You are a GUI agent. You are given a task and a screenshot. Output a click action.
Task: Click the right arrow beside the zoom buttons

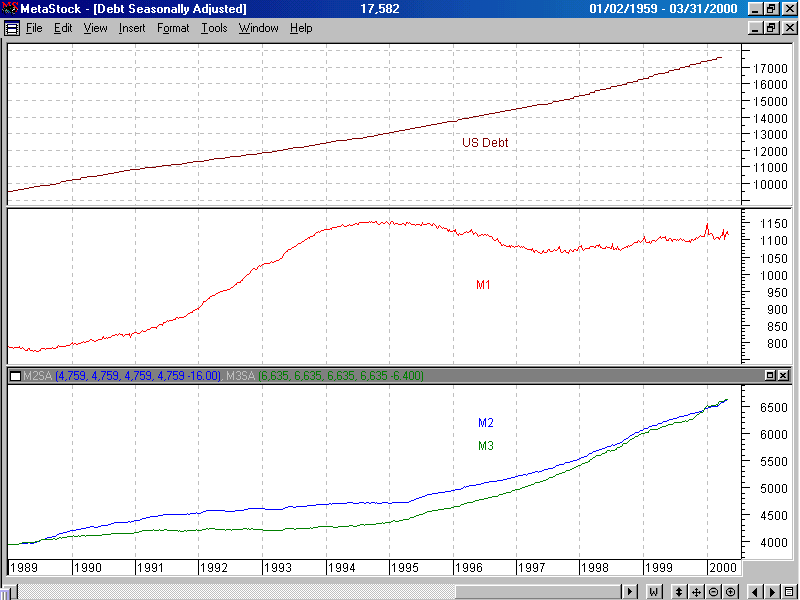click(x=772, y=592)
